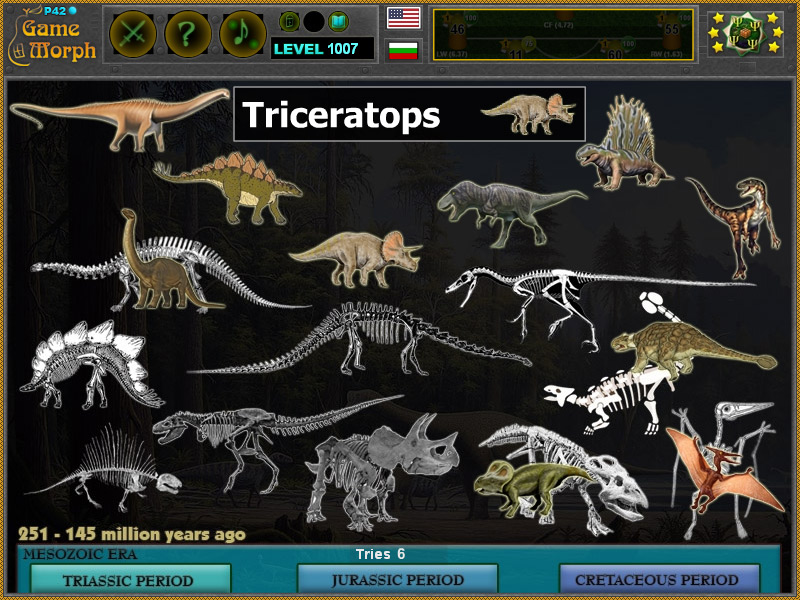Image resolution: width=800 pixels, height=600 pixels.
Task: Click the green book icon
Action: tap(337, 21)
